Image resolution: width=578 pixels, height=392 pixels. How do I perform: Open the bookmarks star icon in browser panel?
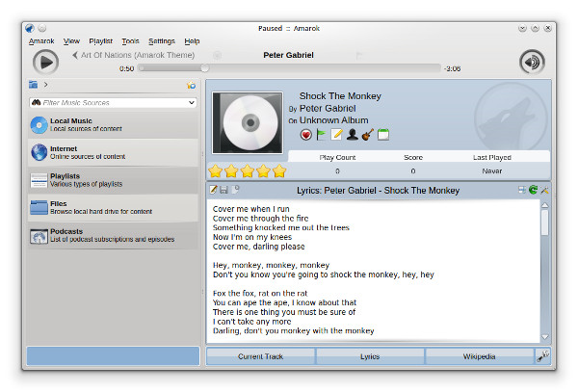[x=192, y=86]
